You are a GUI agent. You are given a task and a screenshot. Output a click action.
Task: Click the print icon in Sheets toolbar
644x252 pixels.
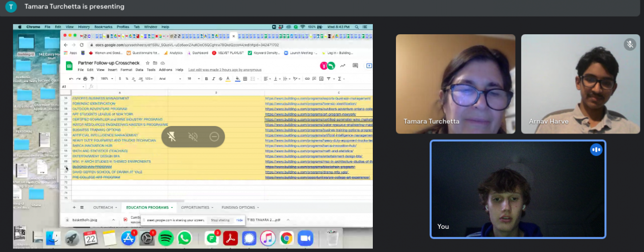click(x=85, y=79)
